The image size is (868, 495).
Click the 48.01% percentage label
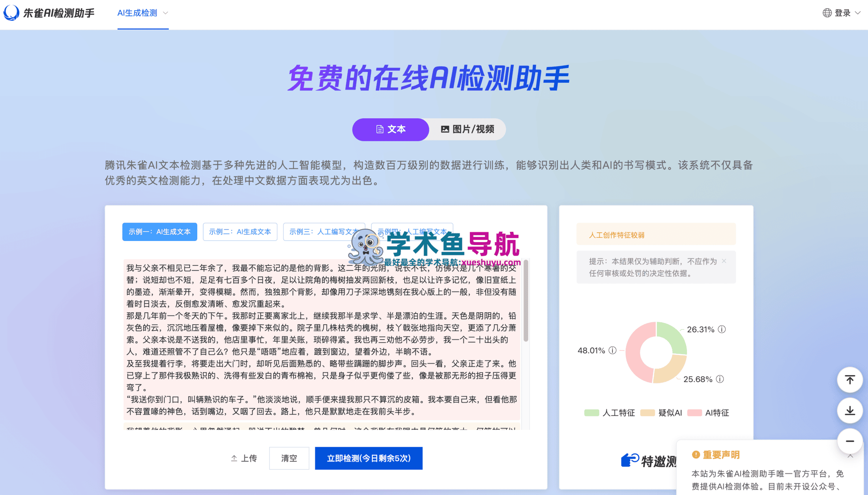[591, 350]
